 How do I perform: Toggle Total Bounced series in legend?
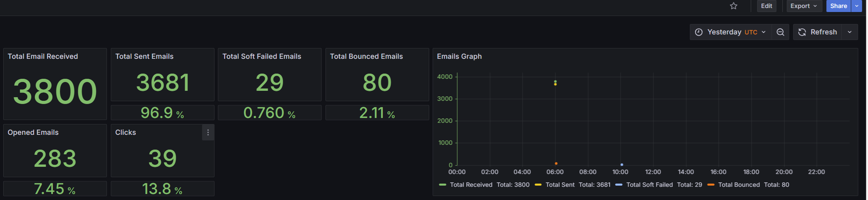739,185
